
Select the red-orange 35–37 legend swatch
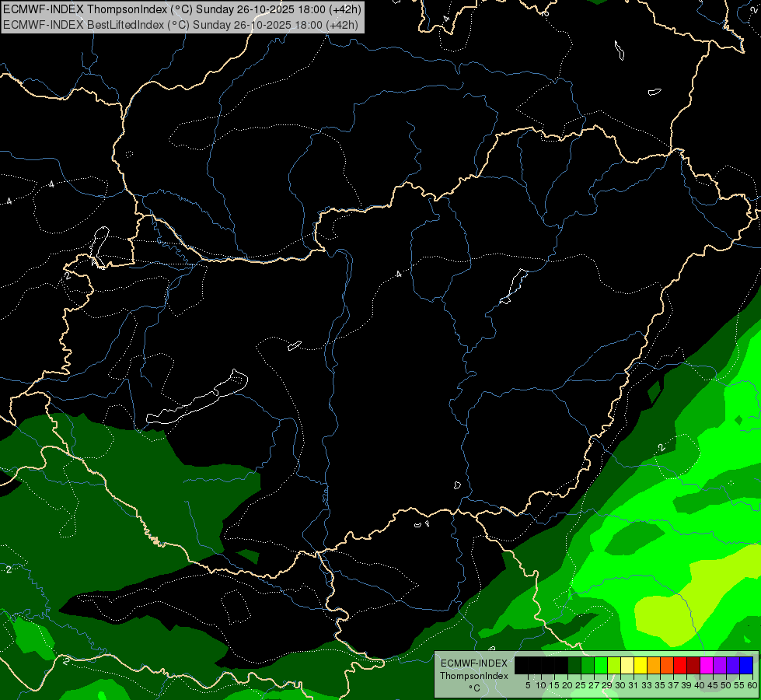pos(667,665)
